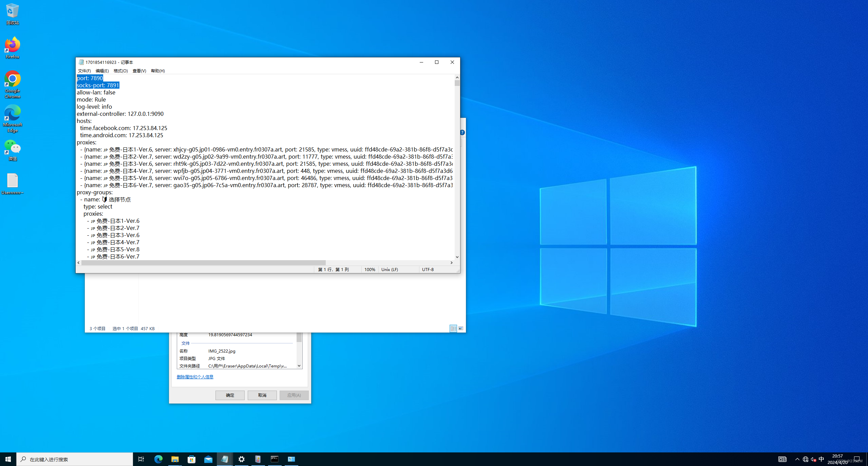Screen dimensions: 868x466
Task: Open the 文件(F) menu in Notepad
Action: click(84, 71)
